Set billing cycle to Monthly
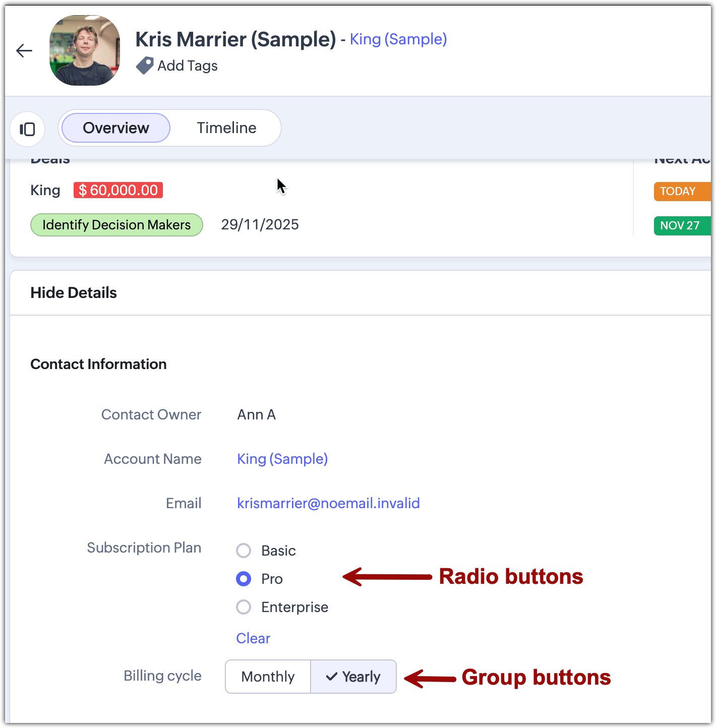The height and width of the screenshot is (728, 716). tap(268, 677)
